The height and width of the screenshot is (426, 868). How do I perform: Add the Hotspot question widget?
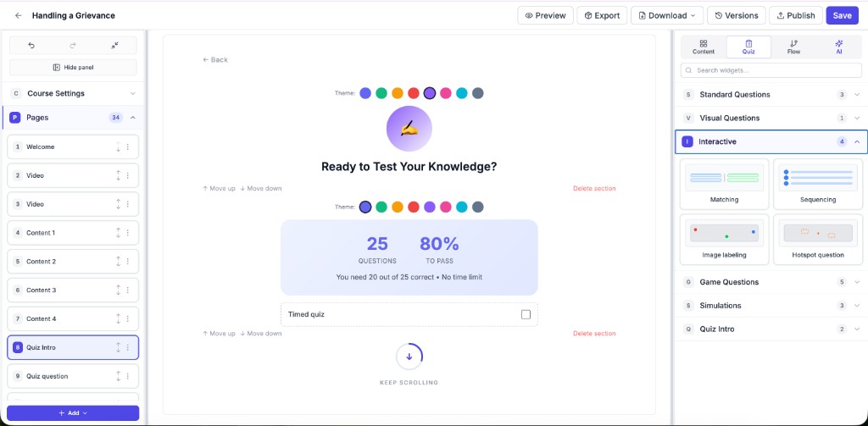click(818, 240)
